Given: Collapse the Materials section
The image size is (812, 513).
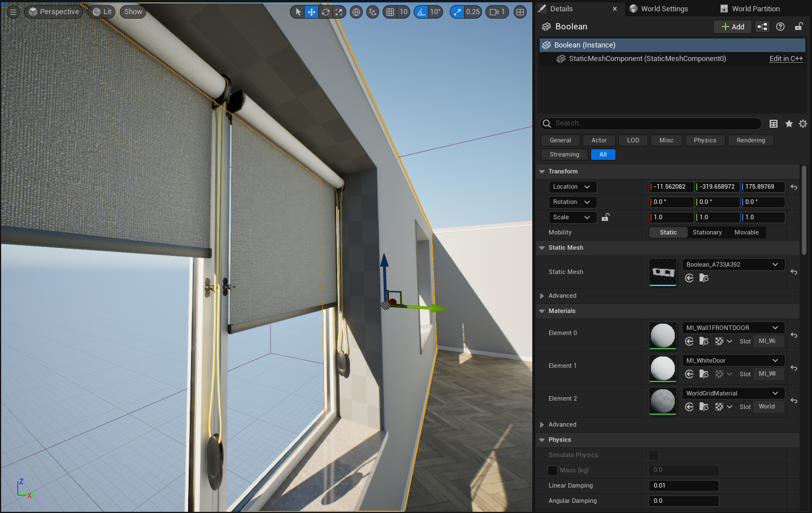Looking at the screenshot, I should 542,311.
